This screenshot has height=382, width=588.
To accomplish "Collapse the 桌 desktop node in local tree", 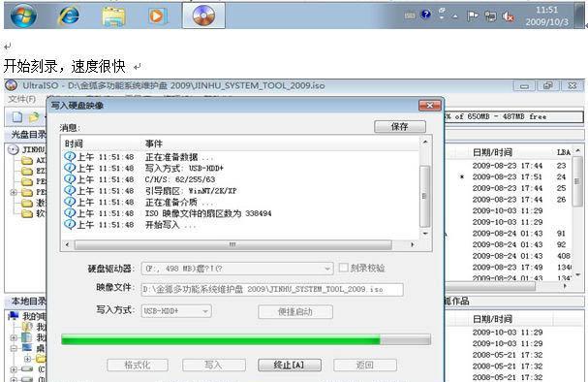I will pyautogui.click(x=14, y=348).
